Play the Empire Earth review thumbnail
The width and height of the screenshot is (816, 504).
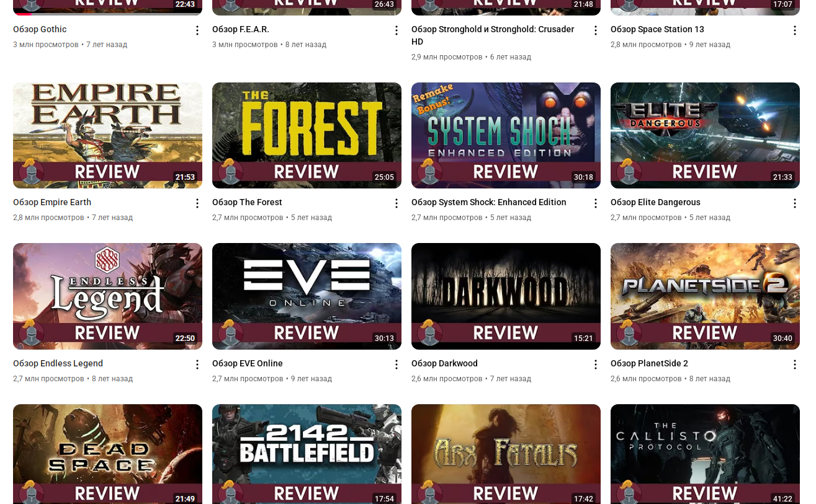107,135
